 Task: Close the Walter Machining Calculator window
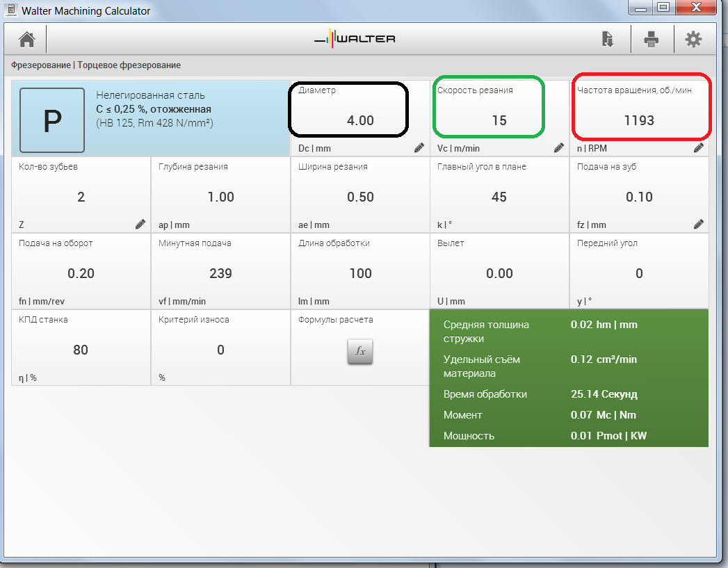(x=696, y=8)
